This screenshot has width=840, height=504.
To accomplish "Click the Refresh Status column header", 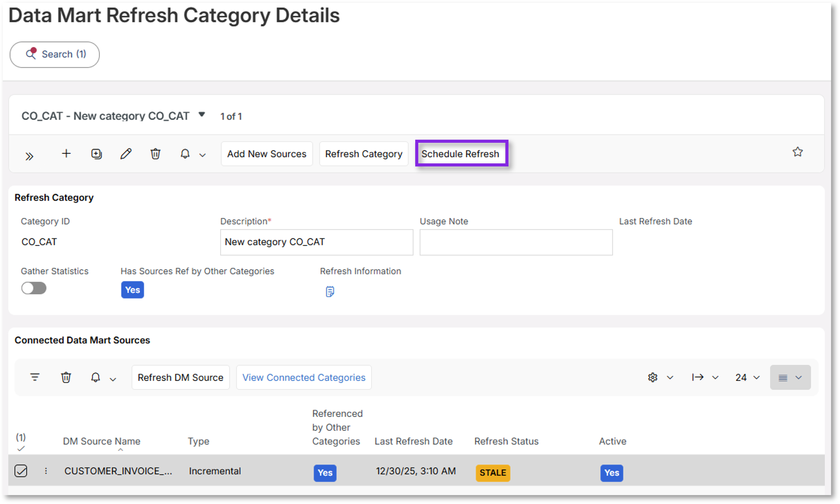I will [506, 441].
